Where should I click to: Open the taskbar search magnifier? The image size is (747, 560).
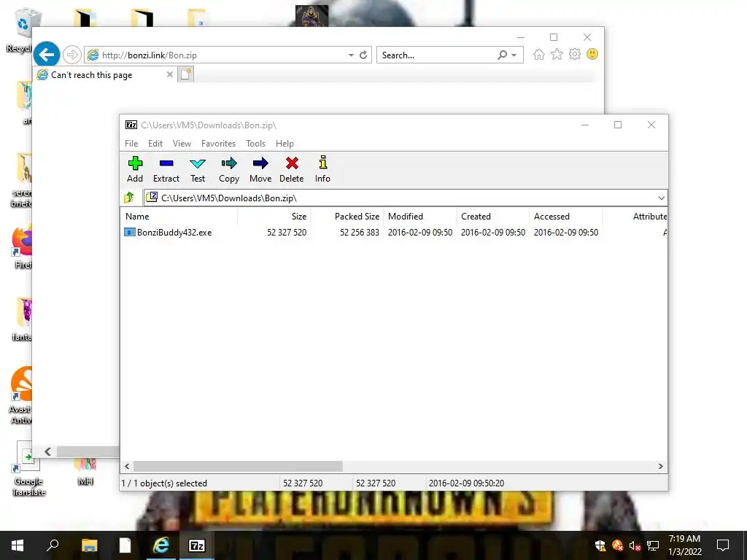tap(53, 545)
